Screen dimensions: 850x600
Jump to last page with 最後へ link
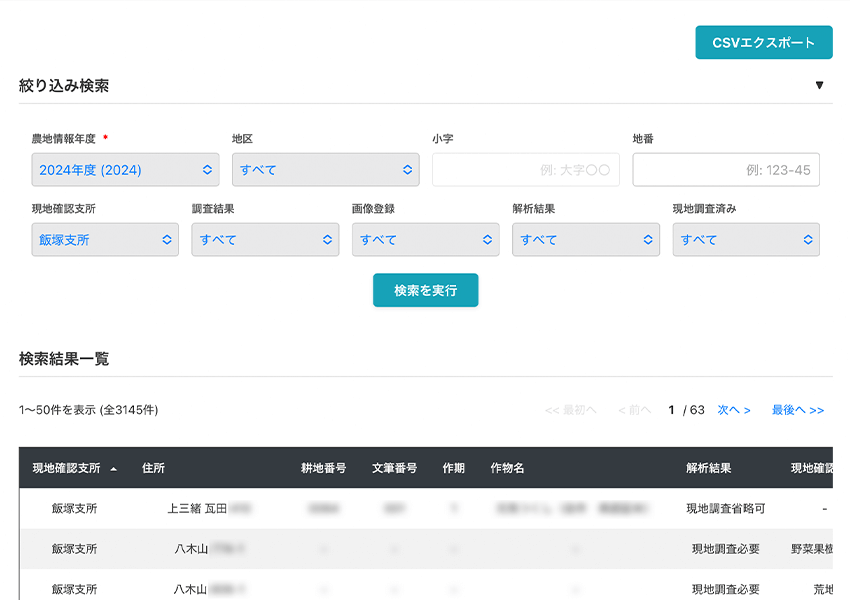coord(797,410)
